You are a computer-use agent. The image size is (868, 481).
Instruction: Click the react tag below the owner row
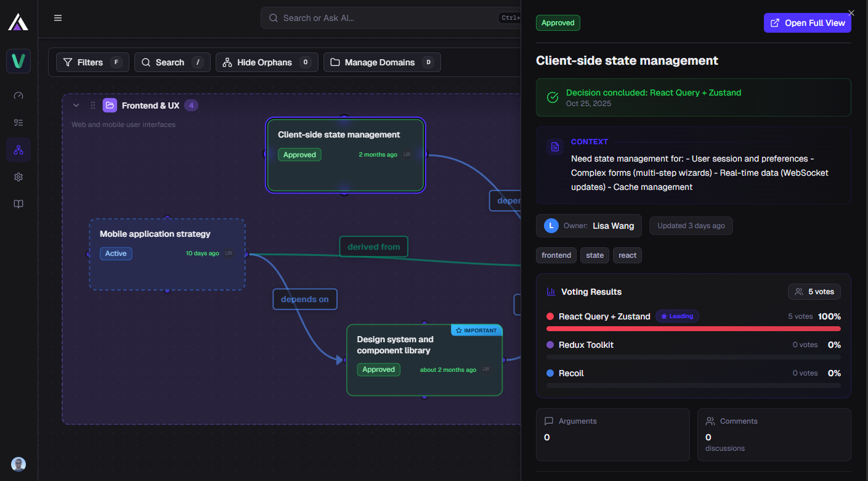click(627, 255)
